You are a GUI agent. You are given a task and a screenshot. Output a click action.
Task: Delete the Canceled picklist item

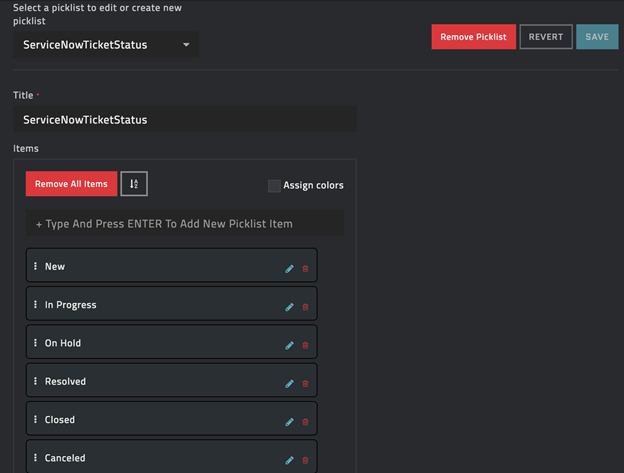(305, 460)
